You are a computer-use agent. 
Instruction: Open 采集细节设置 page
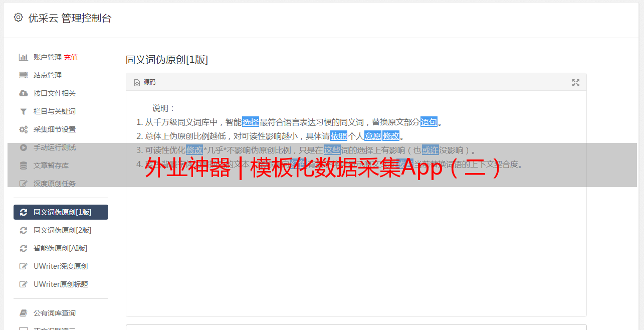pyautogui.click(x=55, y=129)
